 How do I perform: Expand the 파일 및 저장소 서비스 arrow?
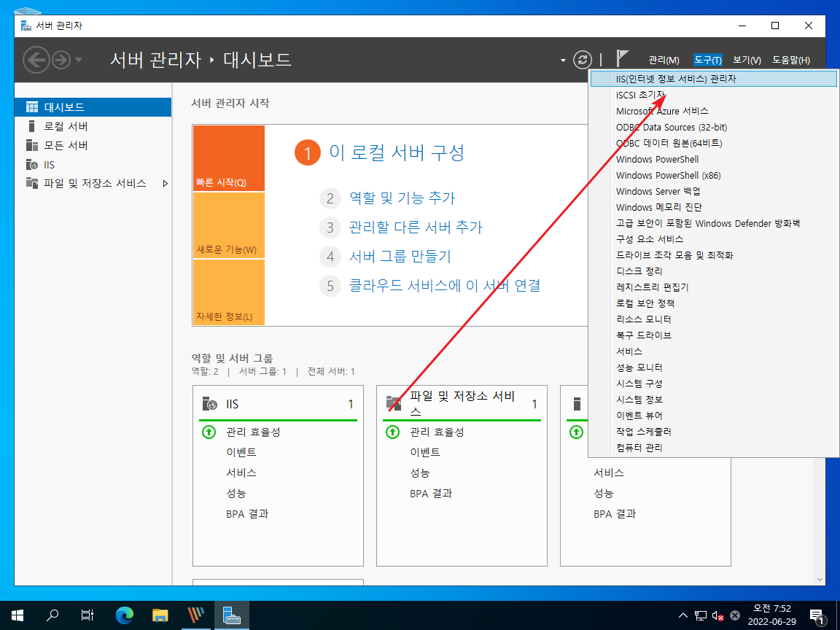[165, 183]
